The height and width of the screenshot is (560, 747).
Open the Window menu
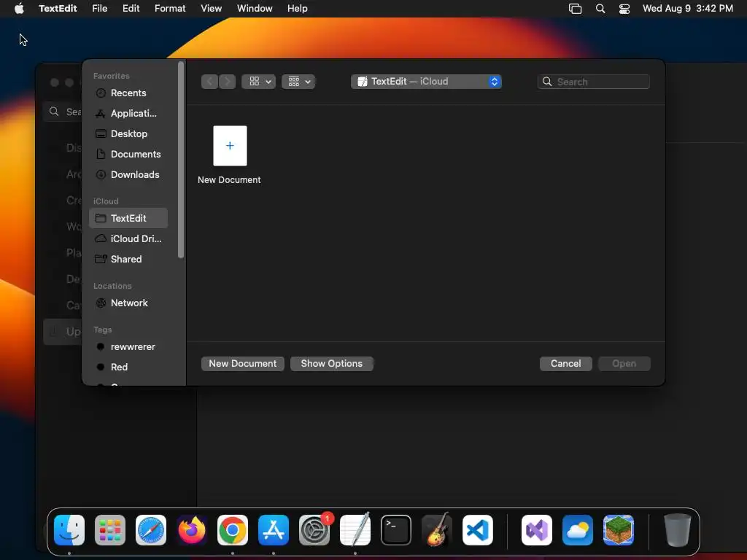point(255,8)
